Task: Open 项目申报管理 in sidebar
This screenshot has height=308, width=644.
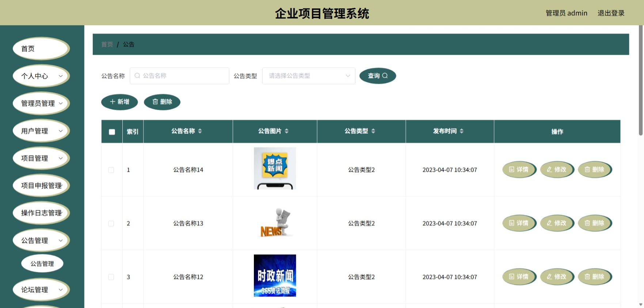Action: tap(41, 185)
